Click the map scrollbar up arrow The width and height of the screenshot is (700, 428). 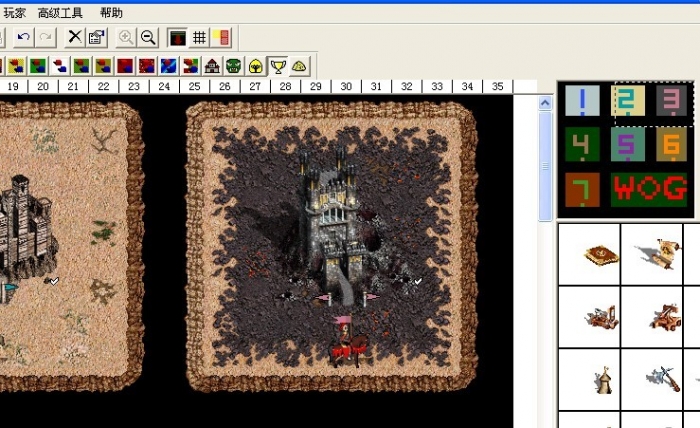coord(545,103)
